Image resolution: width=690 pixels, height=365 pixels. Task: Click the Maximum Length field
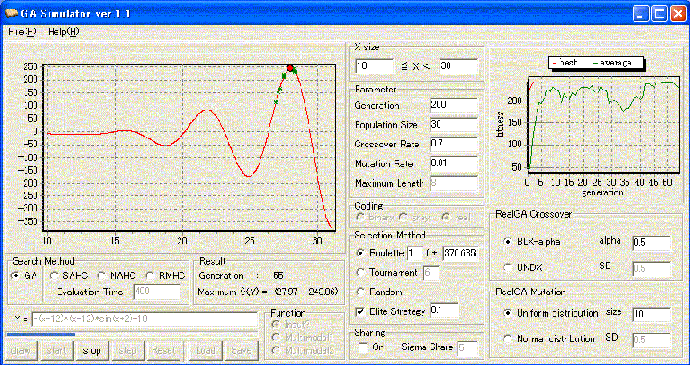[x=454, y=183]
